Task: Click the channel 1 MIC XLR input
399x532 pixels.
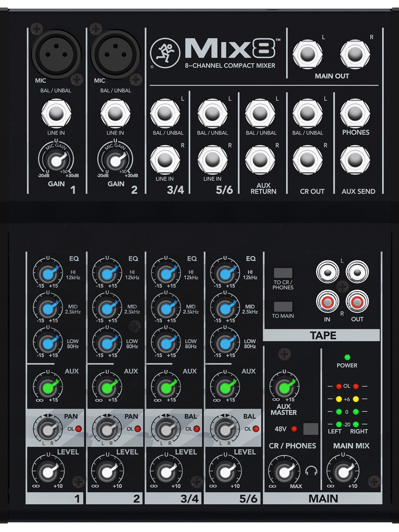Action: point(56,54)
